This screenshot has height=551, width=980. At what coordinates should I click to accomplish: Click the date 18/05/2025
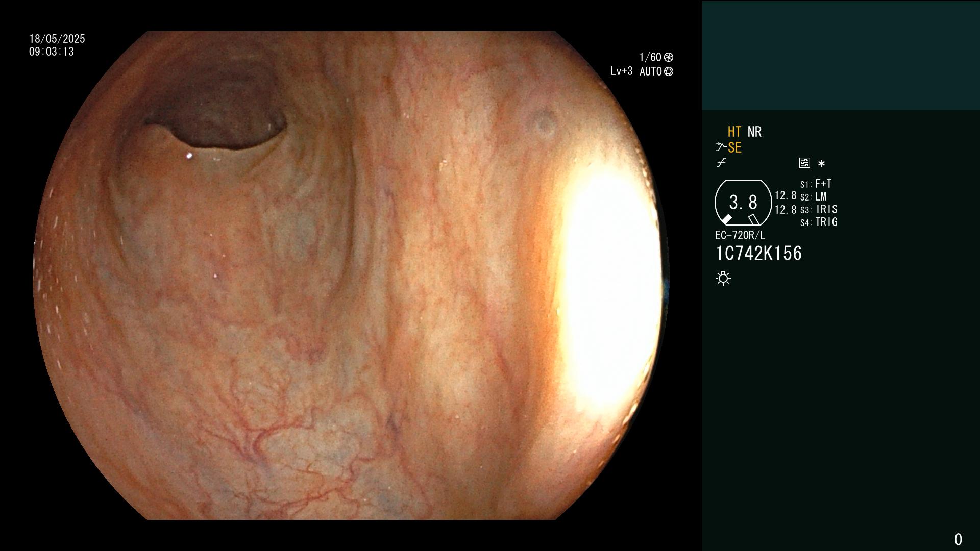pos(57,39)
